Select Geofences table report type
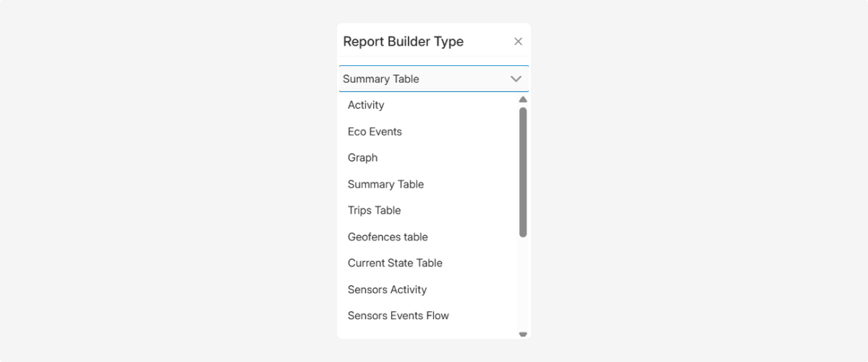 tap(388, 237)
